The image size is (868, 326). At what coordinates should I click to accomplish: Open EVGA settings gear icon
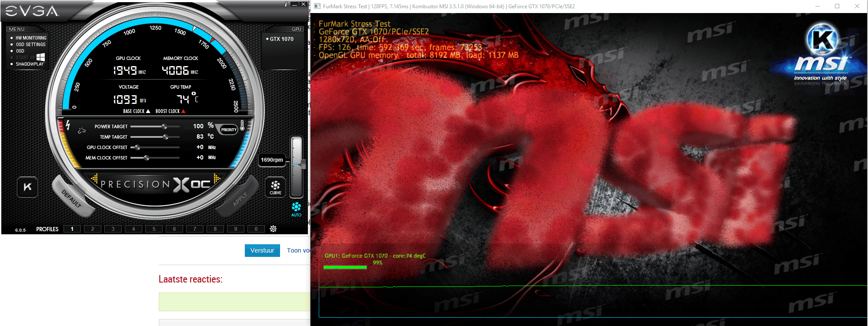click(x=273, y=229)
